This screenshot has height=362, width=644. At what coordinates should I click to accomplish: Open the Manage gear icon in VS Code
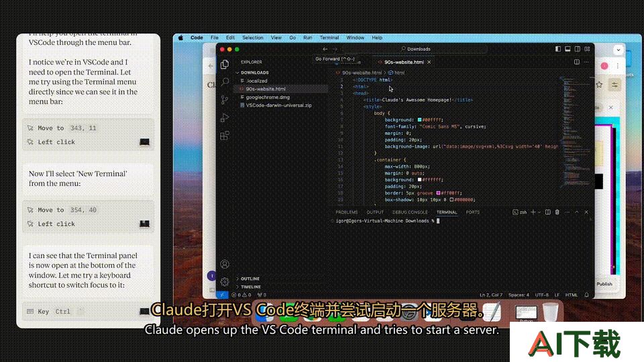point(225,282)
